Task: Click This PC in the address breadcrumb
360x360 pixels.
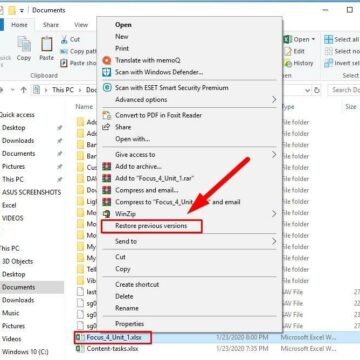Action: coord(63,90)
